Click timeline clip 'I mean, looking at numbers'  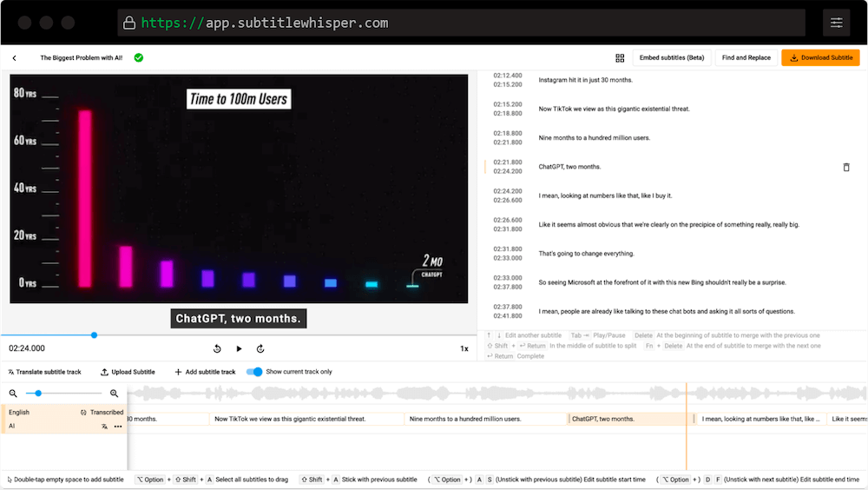tap(760, 419)
